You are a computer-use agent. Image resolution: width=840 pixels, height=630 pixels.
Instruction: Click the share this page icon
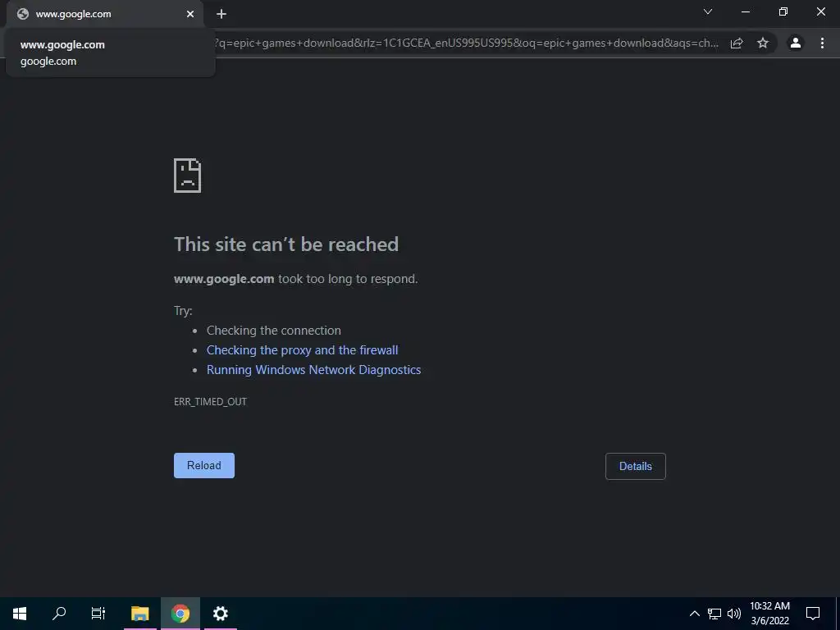[737, 43]
